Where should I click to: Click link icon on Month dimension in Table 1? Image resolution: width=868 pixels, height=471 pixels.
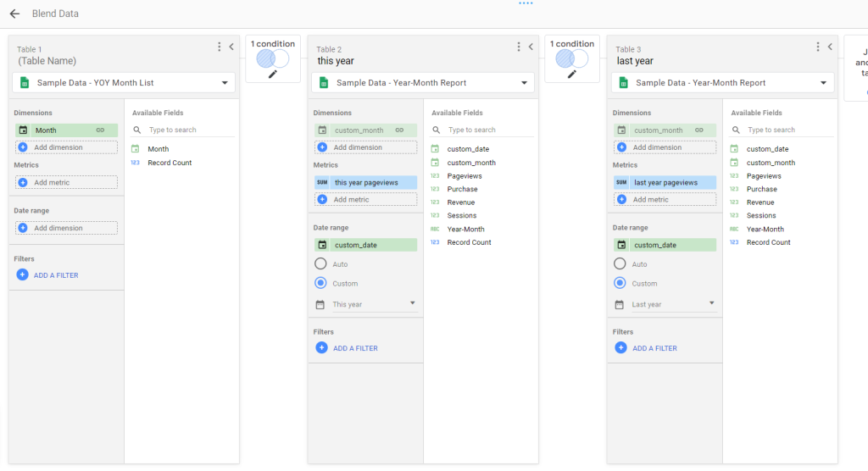point(100,130)
